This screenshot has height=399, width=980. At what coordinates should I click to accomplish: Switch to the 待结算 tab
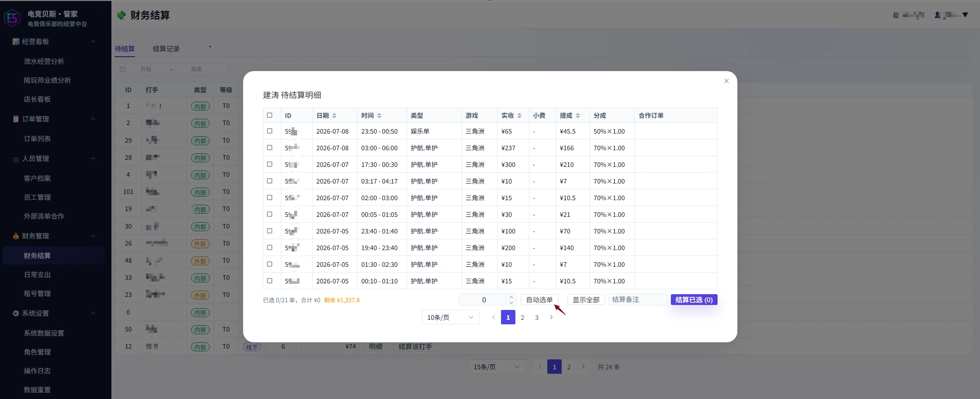[x=124, y=49]
